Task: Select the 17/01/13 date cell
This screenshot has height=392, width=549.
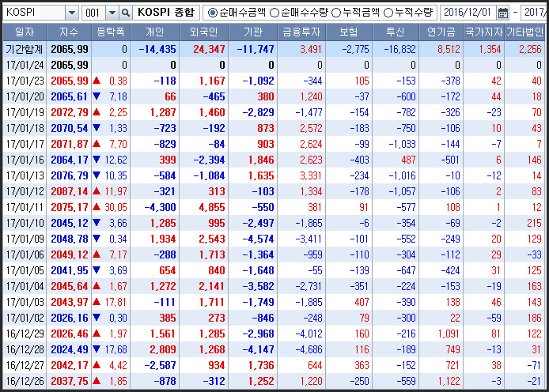Action: [25, 175]
